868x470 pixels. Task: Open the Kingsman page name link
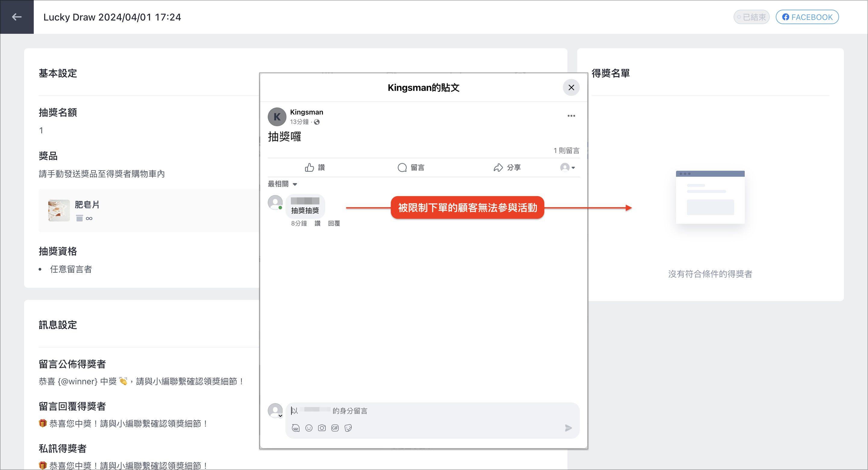coord(306,112)
